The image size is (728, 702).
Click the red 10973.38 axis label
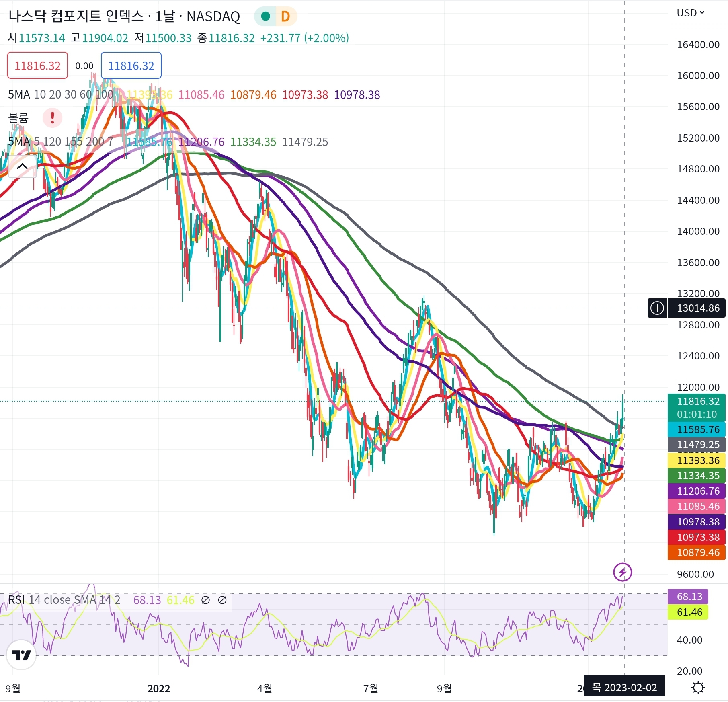697,537
